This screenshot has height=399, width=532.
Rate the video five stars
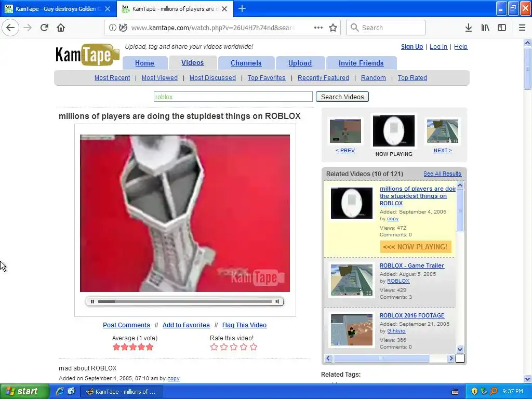(x=254, y=347)
